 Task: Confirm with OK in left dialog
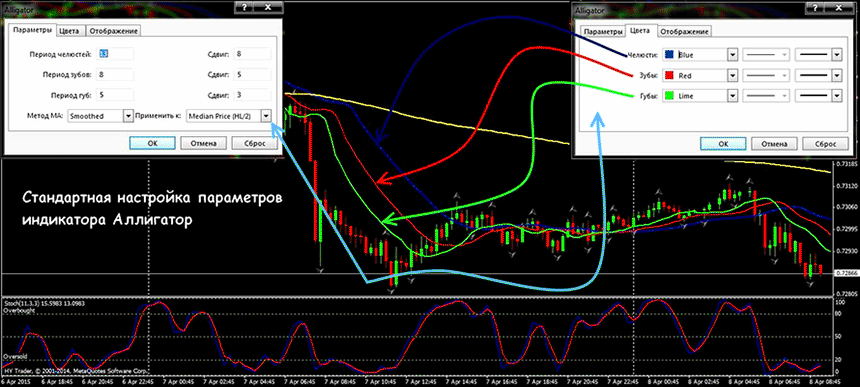(x=152, y=143)
